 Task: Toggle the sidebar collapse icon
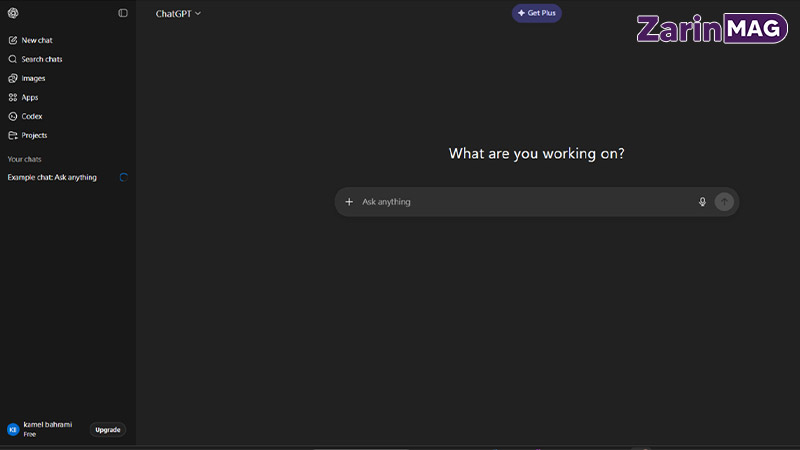[123, 13]
